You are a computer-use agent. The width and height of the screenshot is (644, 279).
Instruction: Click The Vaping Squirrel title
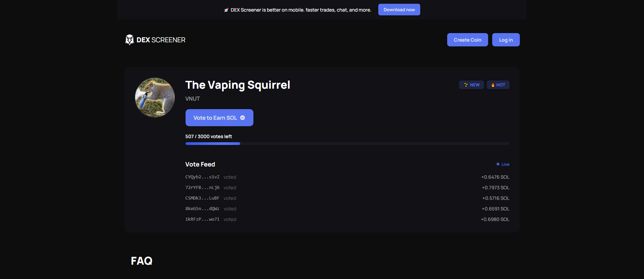coord(238,85)
